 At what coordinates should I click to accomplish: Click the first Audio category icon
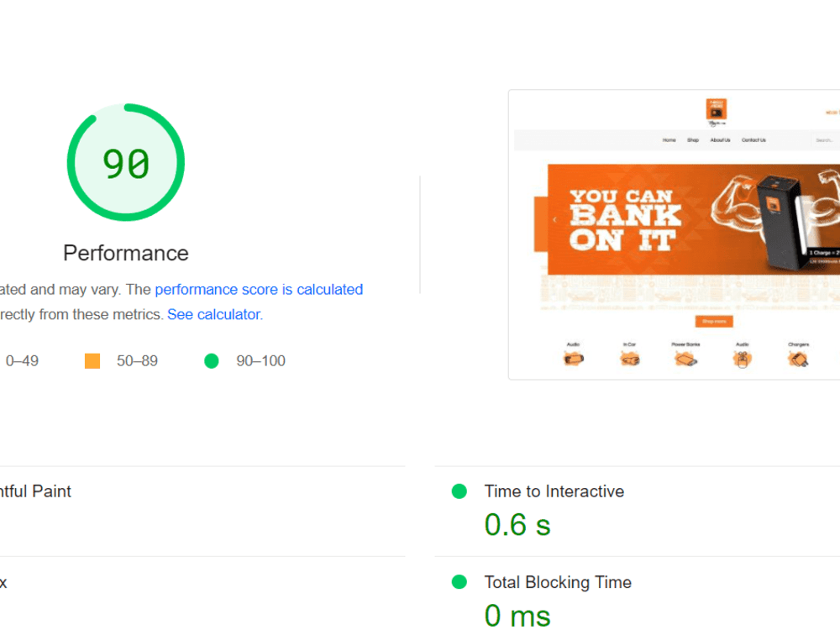(x=573, y=359)
